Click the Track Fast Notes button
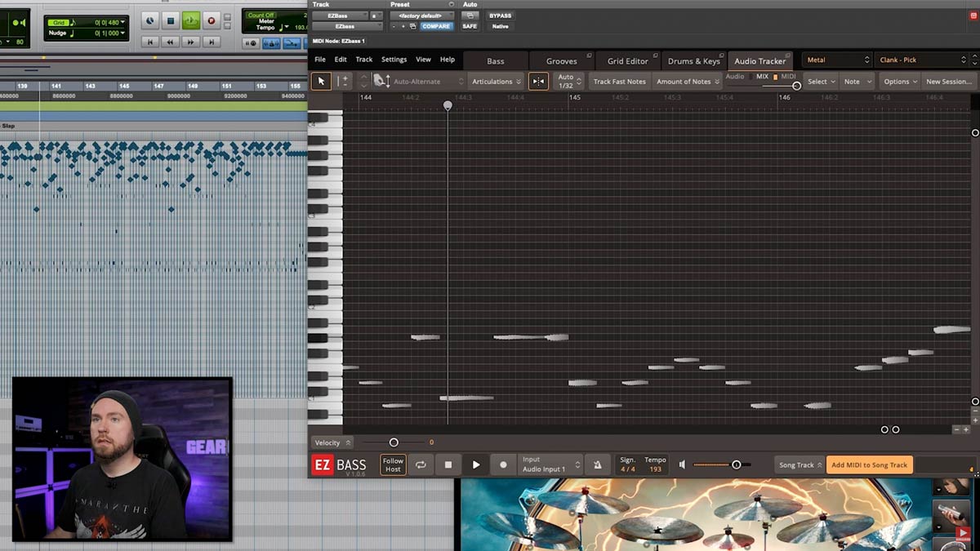Viewport: 980px width, 551px height. coord(619,82)
